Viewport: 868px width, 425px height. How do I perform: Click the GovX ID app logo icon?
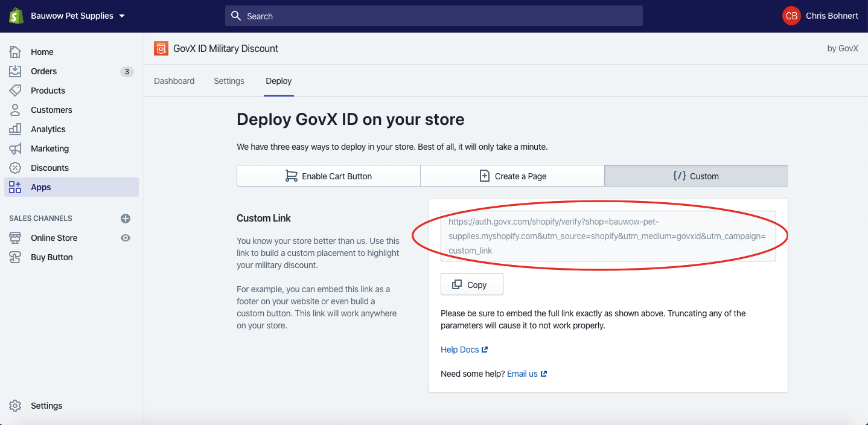pyautogui.click(x=161, y=48)
